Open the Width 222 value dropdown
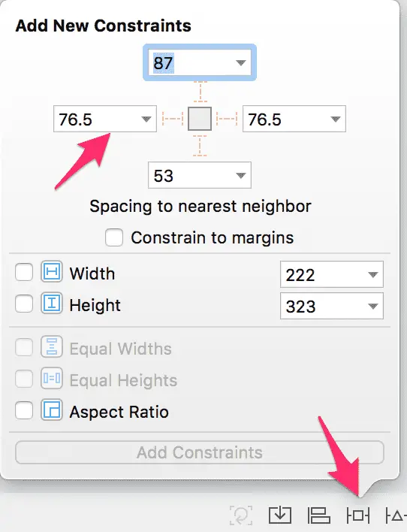Image resolution: width=407 pixels, height=532 pixels. click(372, 274)
